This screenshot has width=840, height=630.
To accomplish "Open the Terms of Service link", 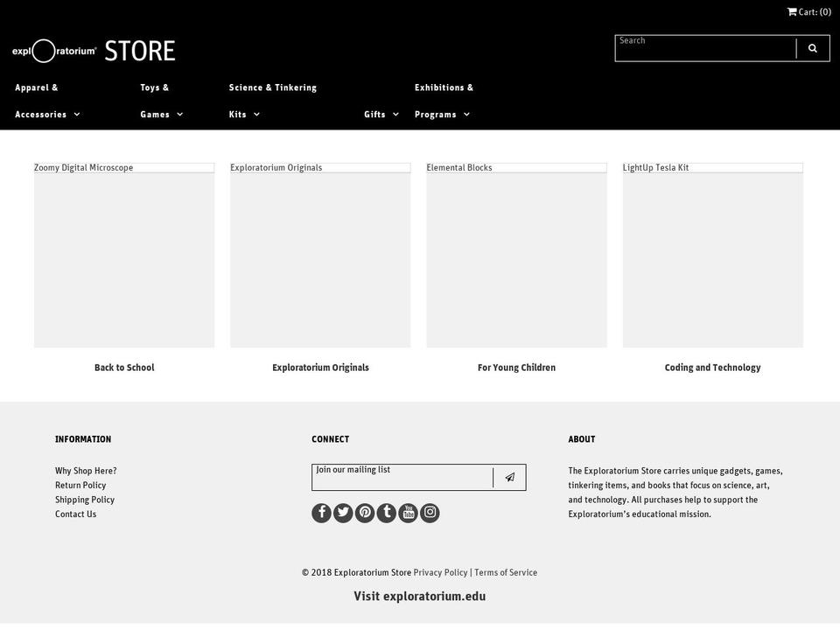I will [x=506, y=572].
